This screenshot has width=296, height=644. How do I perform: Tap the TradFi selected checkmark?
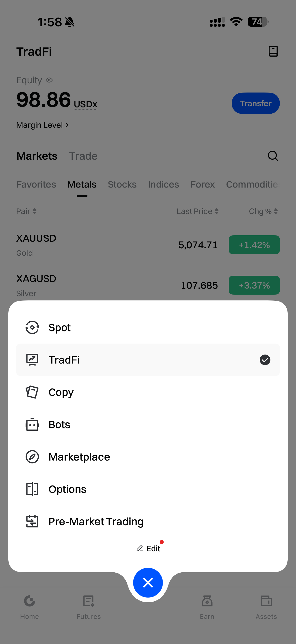tap(265, 360)
